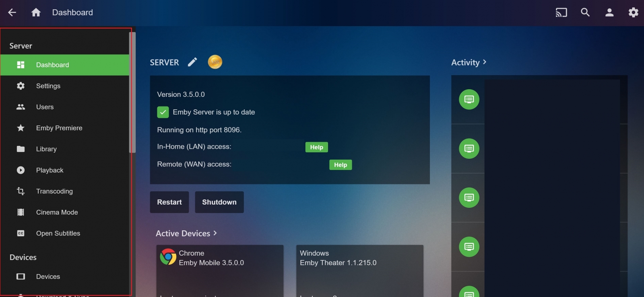Open the user profile icon

pos(609,12)
